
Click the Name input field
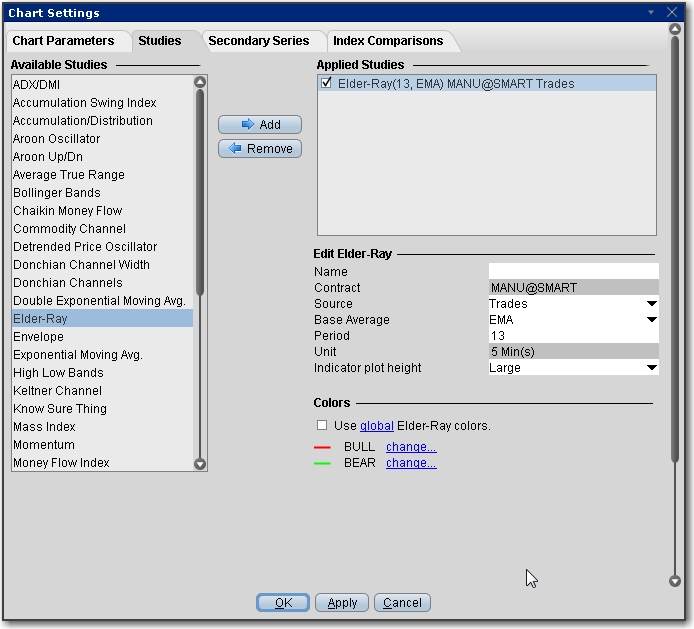click(573, 272)
